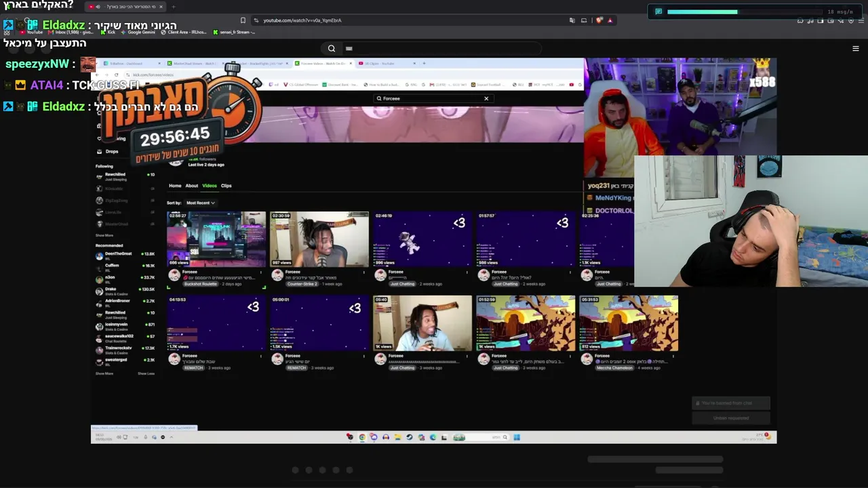Screen dimensions: 868x488
Task: Open the 01:52:59 video thumbnail
Action: (x=526, y=323)
